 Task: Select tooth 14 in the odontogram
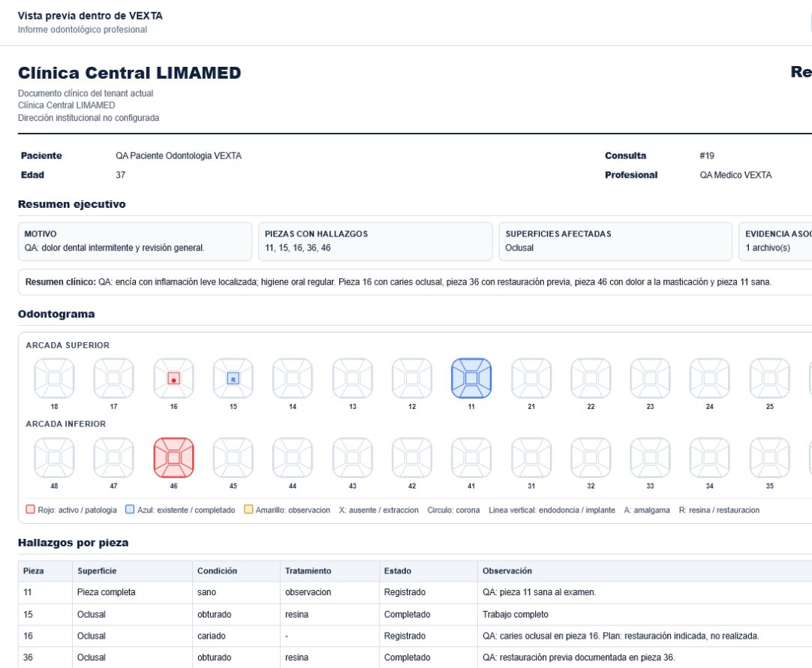click(x=293, y=378)
